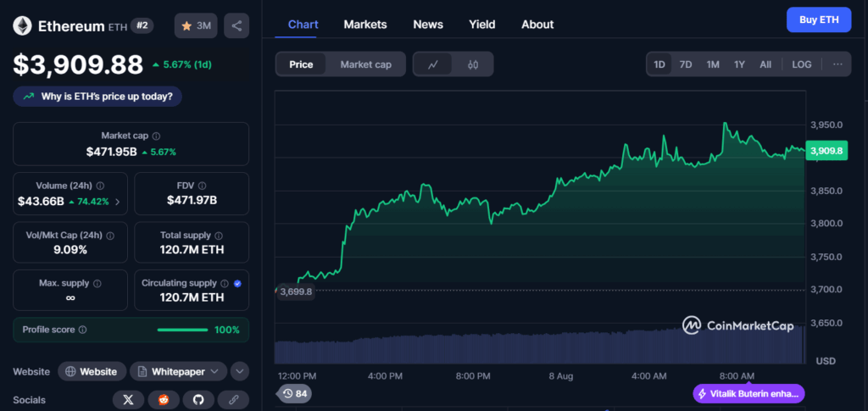Click the Profile score progress bar

(183, 330)
